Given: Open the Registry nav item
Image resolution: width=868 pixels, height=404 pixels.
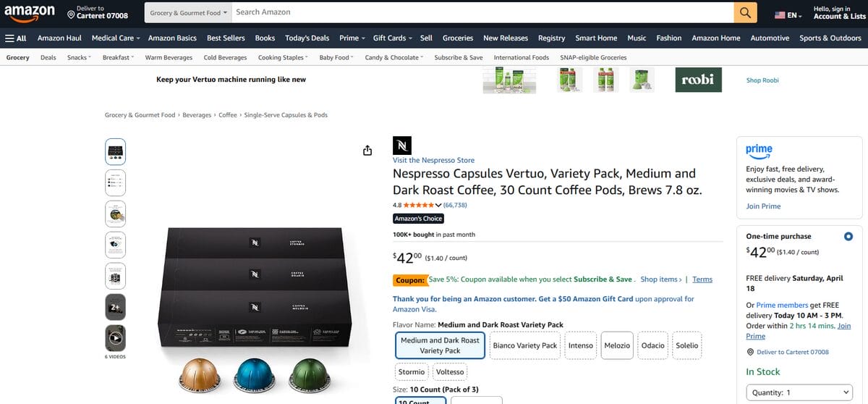Looking at the screenshot, I should (x=551, y=38).
